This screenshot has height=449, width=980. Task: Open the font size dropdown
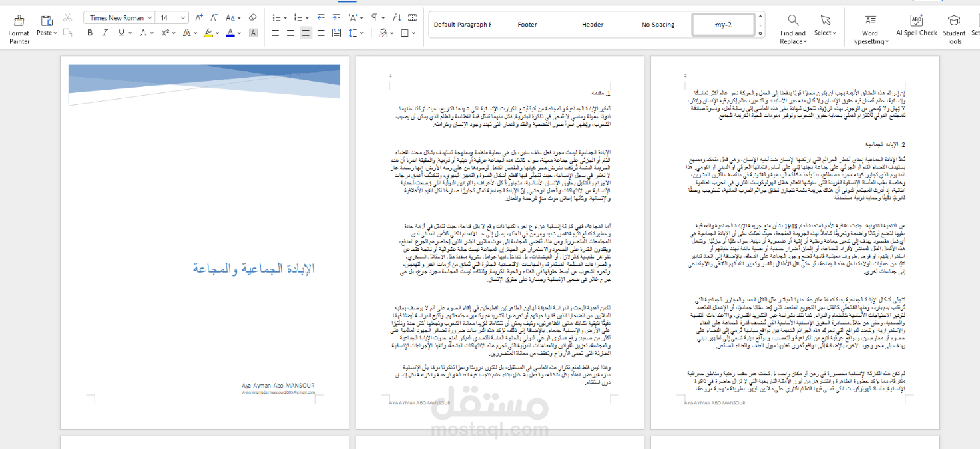click(x=182, y=17)
